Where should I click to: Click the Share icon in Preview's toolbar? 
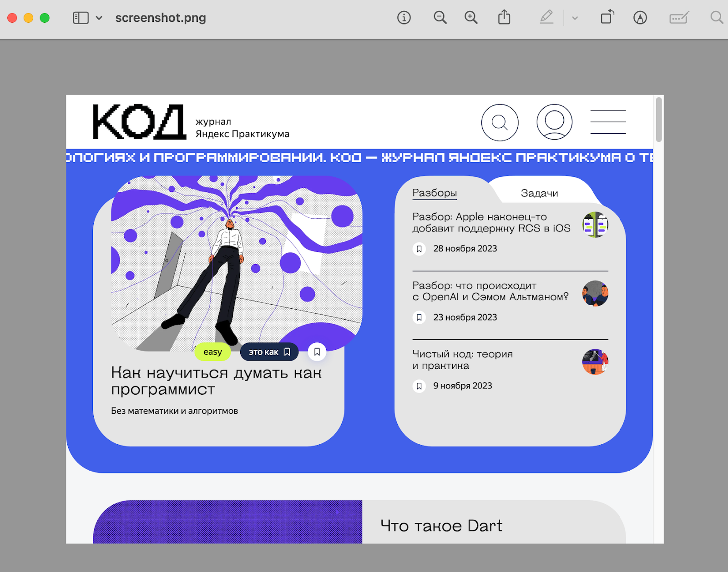(x=504, y=17)
